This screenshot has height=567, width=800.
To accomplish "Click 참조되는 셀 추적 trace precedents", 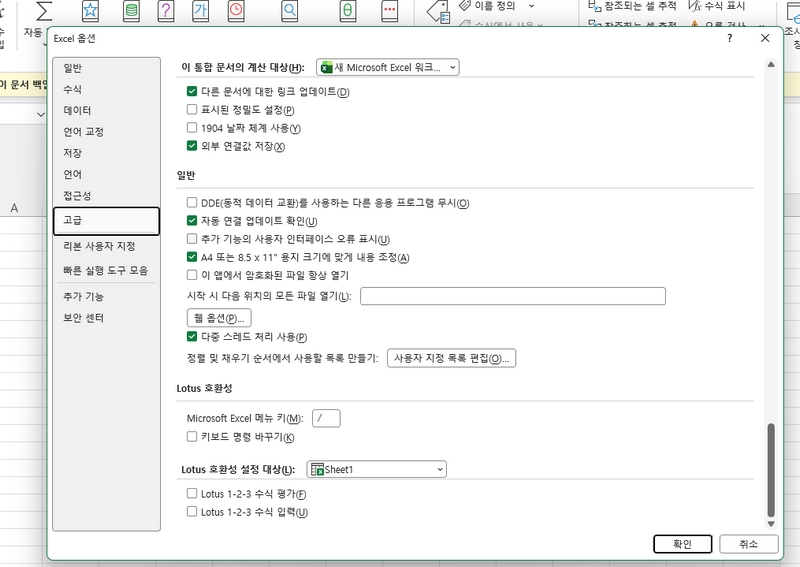I will (632, 6).
